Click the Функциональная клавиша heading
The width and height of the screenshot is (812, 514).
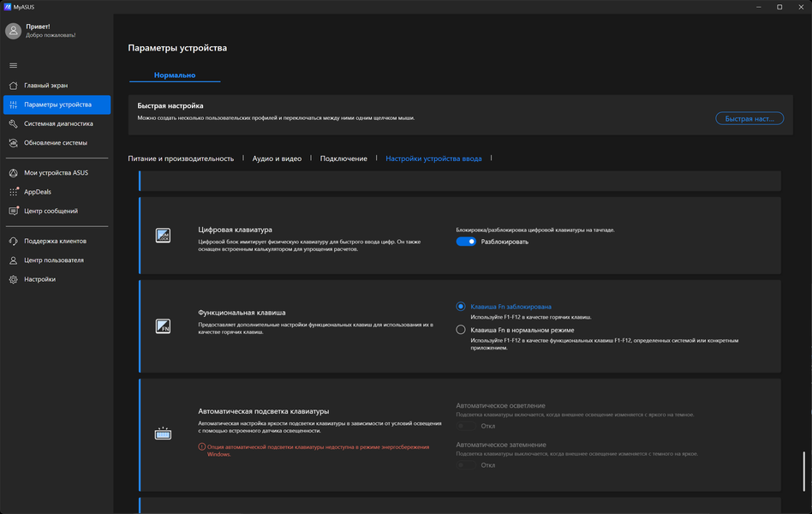point(242,313)
